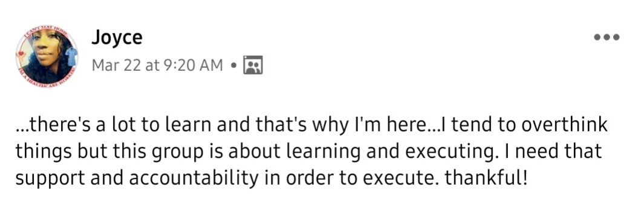Click the blue scrubs shirt on the avatar frame
This screenshot has height=218, width=644.
(x=71, y=56)
